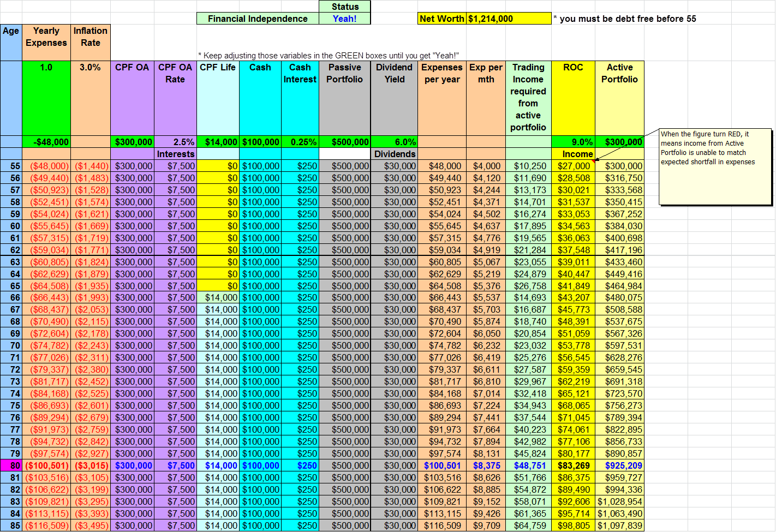Click the Yearly Expenses multiplier 1.0 cell
The image size is (776, 532).
[46, 98]
